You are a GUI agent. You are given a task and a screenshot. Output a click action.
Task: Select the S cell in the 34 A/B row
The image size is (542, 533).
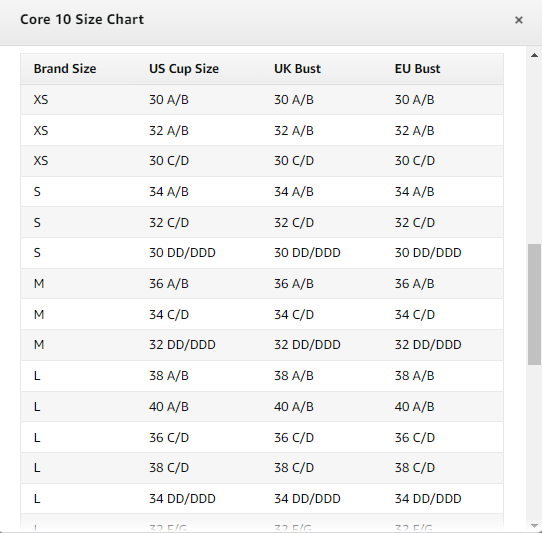point(37,192)
